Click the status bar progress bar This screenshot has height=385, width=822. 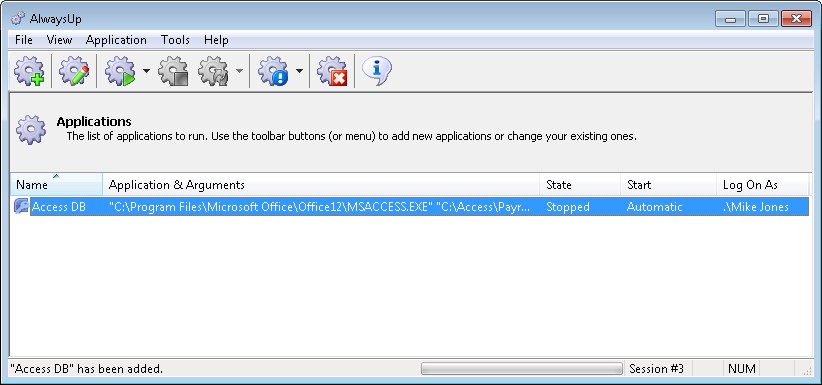coord(522,369)
